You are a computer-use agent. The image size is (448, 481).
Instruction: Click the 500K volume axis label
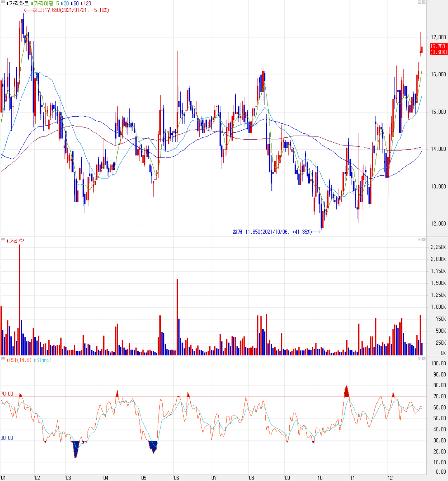[441, 331]
